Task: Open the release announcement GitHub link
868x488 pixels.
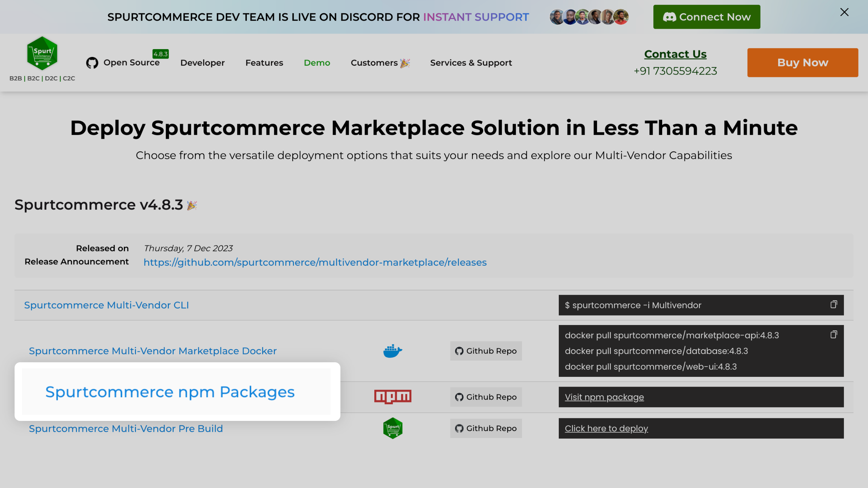Action: pyautogui.click(x=315, y=262)
